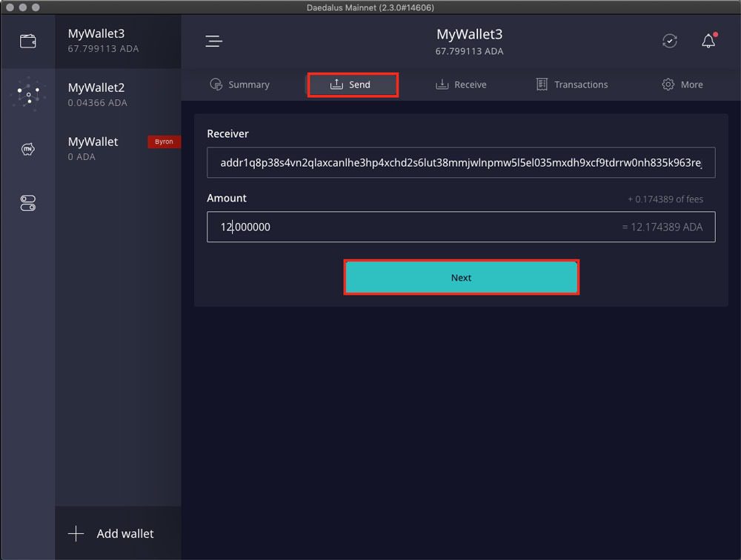Click the Next button to continue
The height and width of the screenshot is (560, 741).
tap(461, 277)
